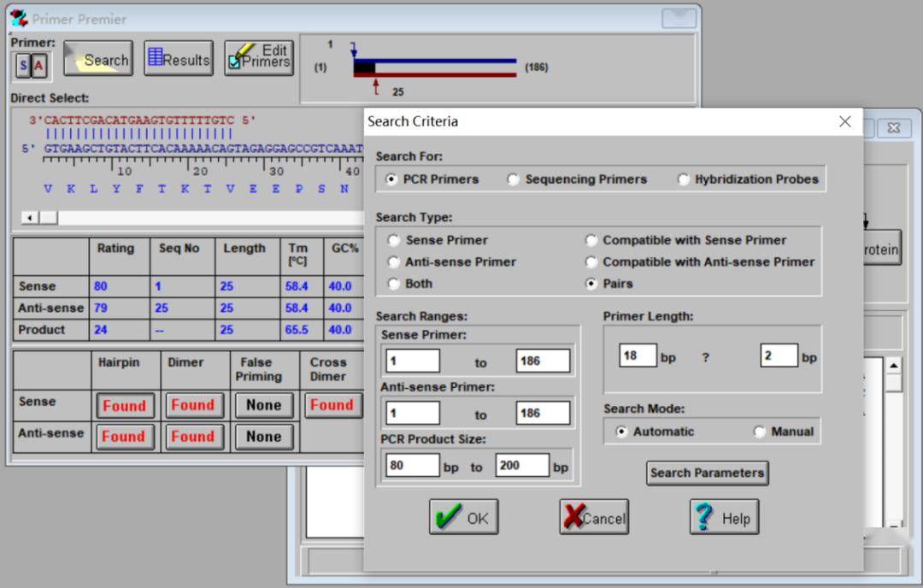
Task: Cancel the Search Criteria dialog
Action: (594, 518)
